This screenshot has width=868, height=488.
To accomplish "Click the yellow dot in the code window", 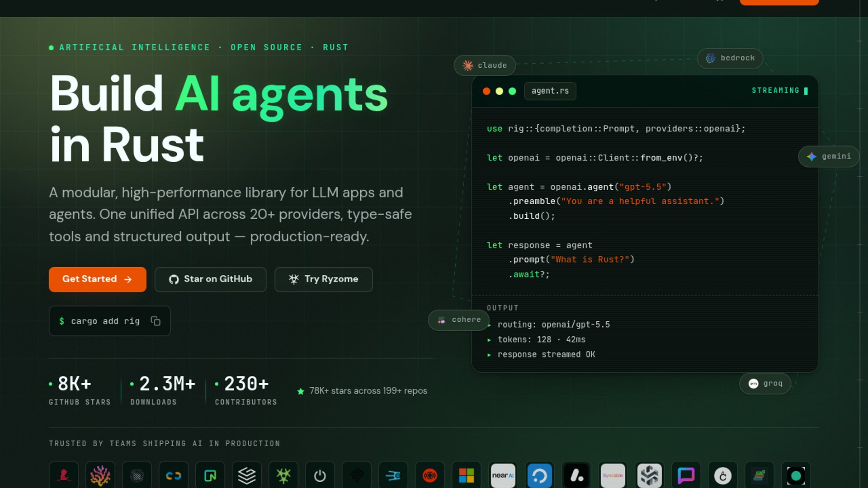I will click(x=499, y=91).
